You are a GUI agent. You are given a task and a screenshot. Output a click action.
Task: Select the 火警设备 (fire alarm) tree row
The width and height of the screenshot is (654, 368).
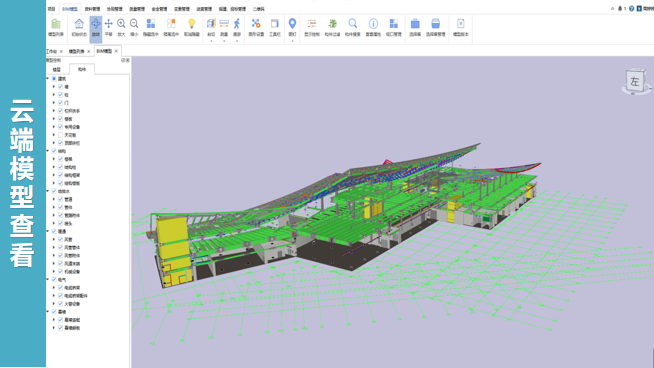(x=72, y=304)
